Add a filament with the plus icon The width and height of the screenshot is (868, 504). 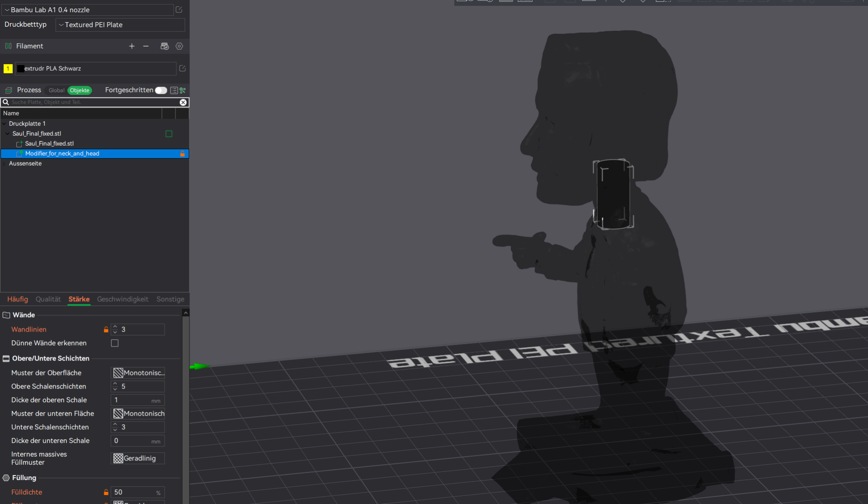click(132, 46)
